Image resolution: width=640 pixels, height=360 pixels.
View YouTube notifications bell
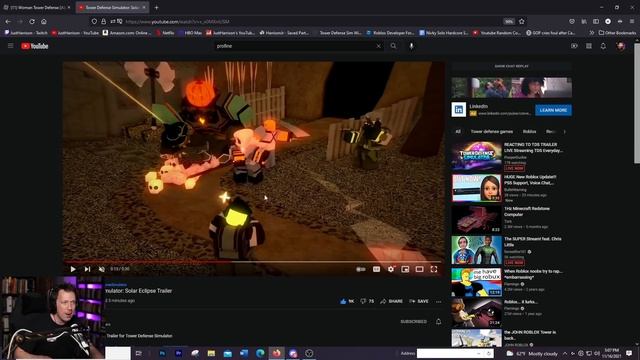603,46
